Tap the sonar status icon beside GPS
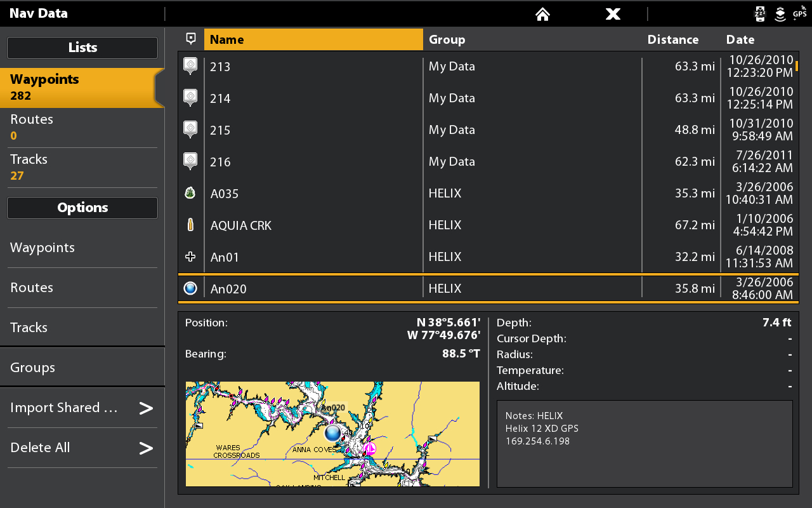The image size is (812, 508). pos(780,13)
